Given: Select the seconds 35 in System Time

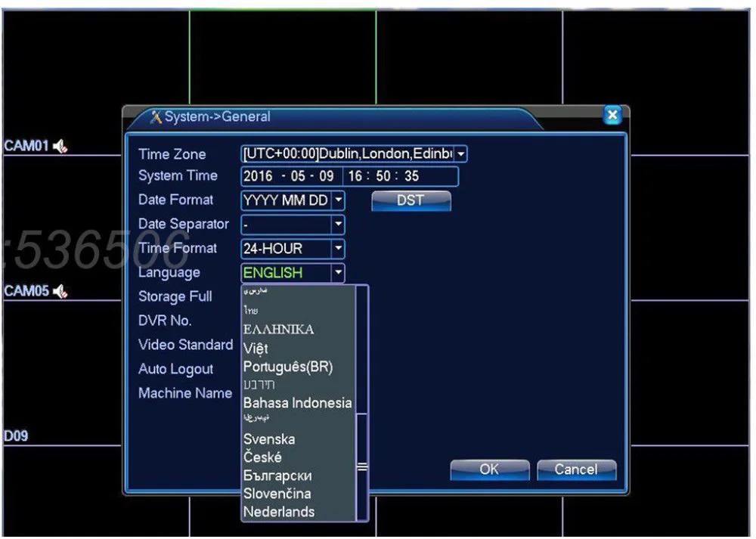Looking at the screenshot, I should click(411, 176).
